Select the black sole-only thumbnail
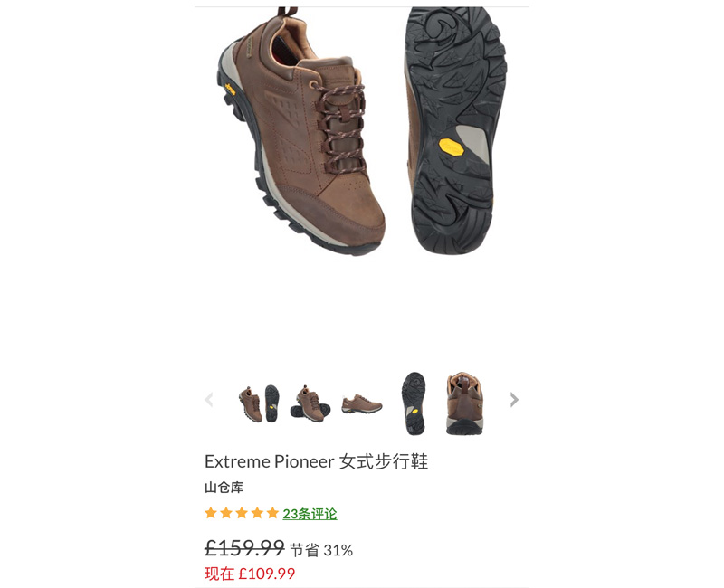724x588 pixels. tap(414, 403)
